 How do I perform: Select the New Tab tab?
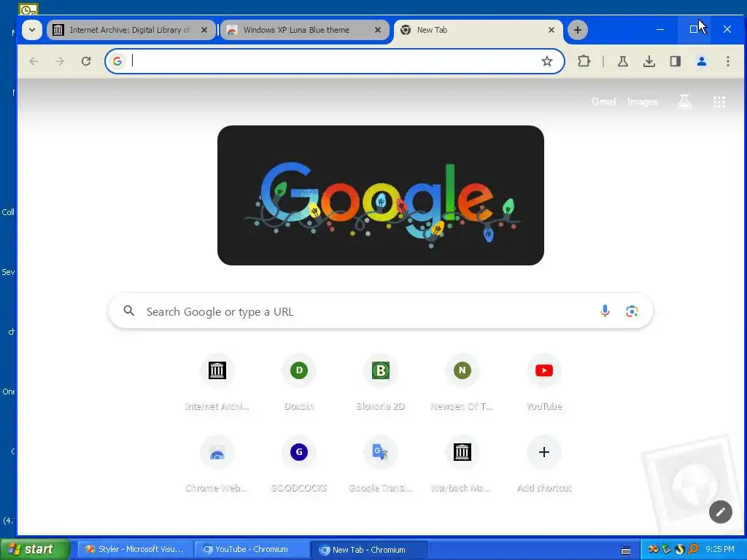(x=479, y=30)
